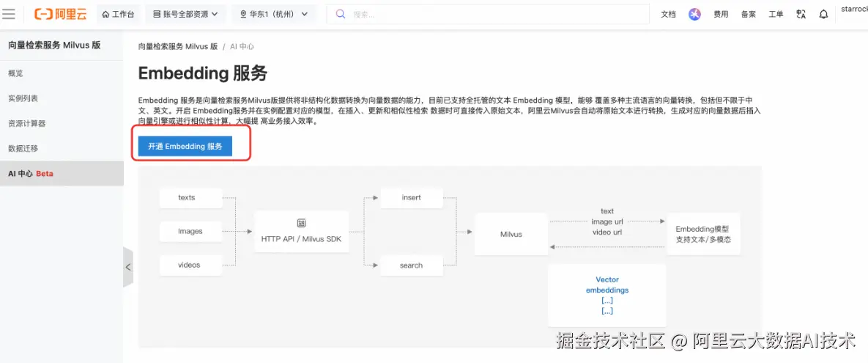Open the 文档 link
This screenshot has width=868, height=363.
668,15
